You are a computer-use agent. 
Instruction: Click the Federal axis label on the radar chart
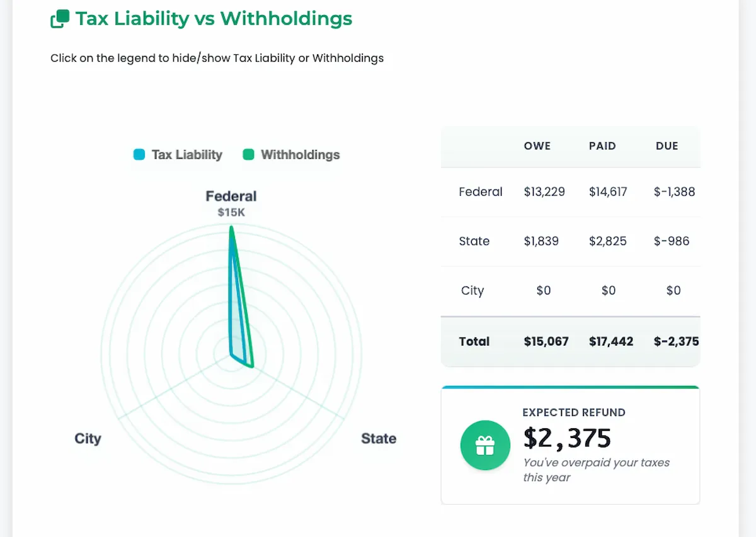pos(231,196)
